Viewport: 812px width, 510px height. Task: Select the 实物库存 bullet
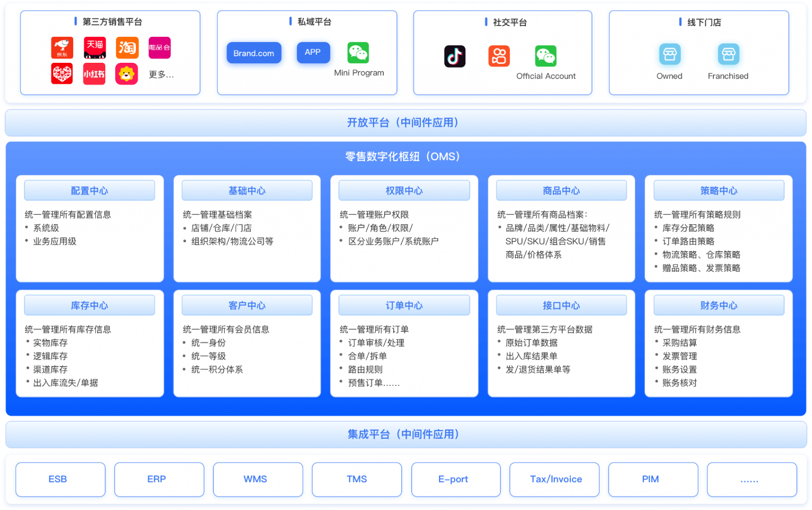pos(50,343)
